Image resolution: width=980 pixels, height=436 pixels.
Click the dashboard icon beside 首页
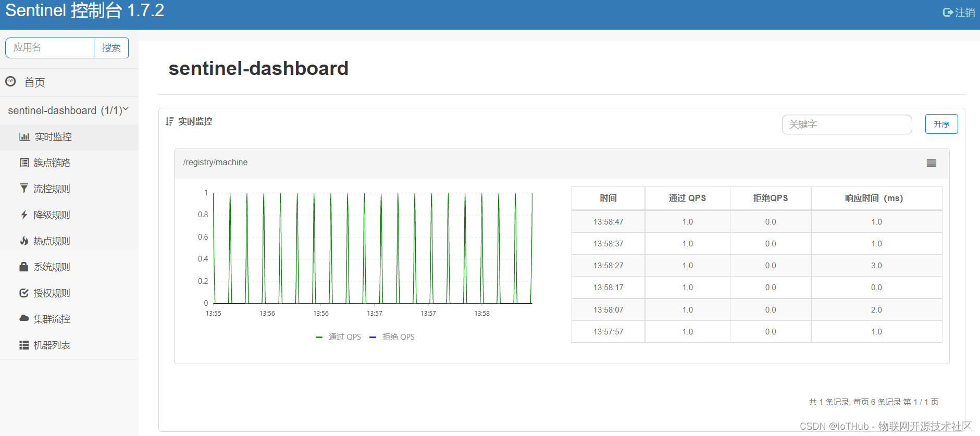[x=10, y=81]
